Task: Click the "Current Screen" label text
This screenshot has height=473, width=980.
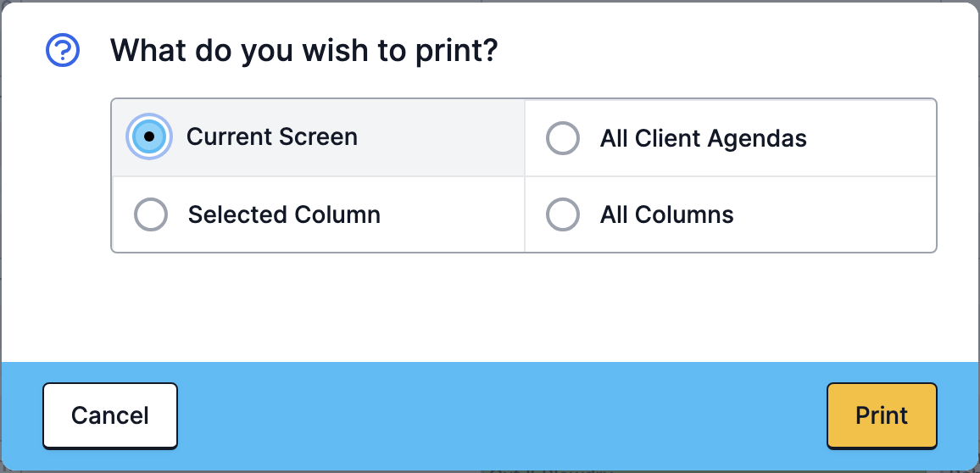Action: pyautogui.click(x=272, y=136)
